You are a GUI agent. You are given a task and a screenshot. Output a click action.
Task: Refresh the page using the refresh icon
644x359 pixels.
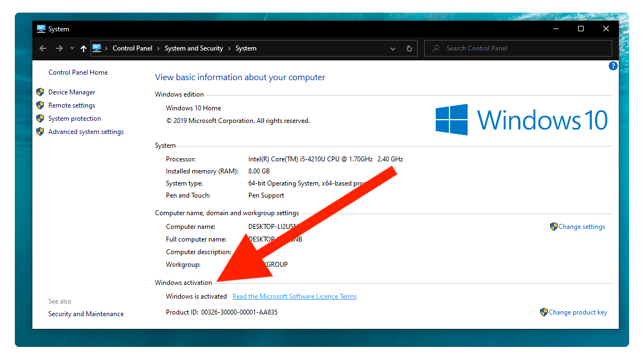coord(409,48)
